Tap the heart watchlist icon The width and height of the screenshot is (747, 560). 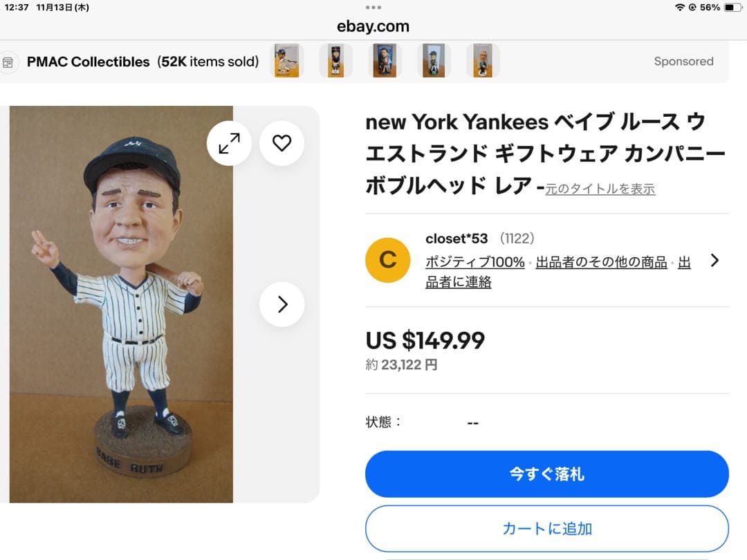point(282,143)
